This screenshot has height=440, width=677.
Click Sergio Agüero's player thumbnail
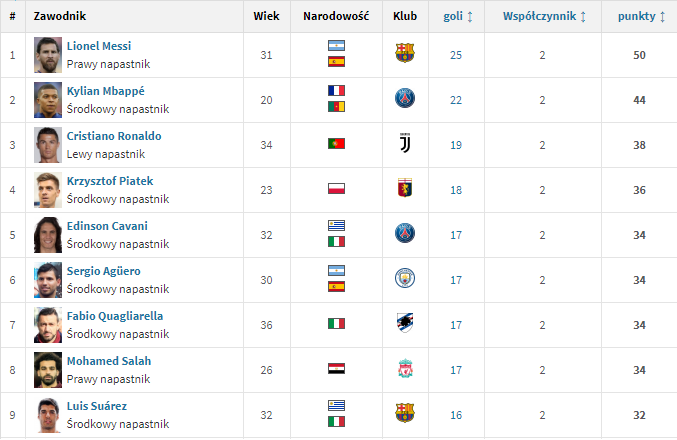pos(48,280)
